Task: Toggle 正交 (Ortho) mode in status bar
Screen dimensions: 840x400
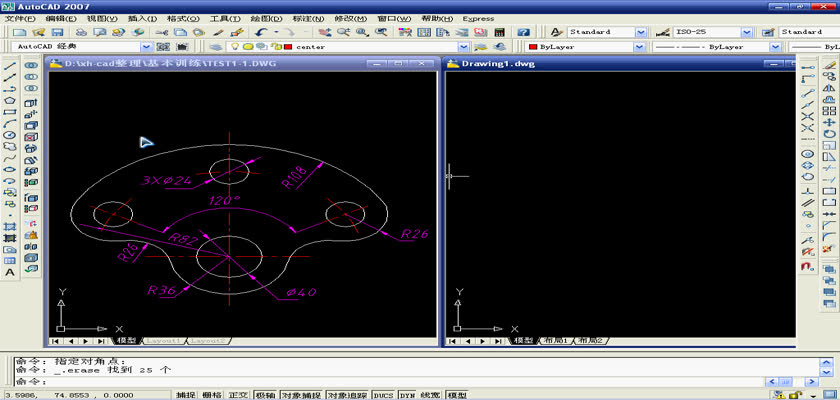Action: click(239, 395)
